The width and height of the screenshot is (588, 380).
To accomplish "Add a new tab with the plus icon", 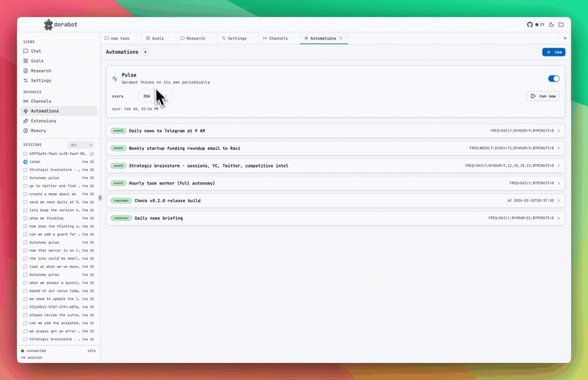I will (564, 38).
